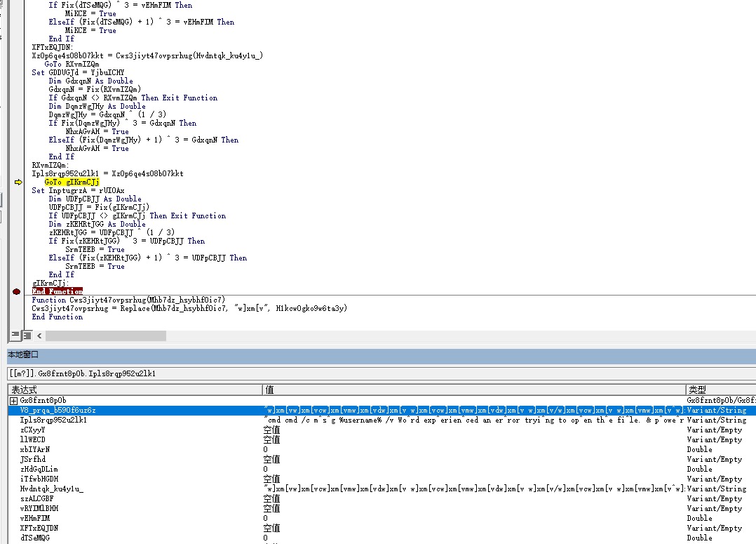756x544 pixels.
Task: Select the JSrfhd variable row
Action: tap(382, 459)
